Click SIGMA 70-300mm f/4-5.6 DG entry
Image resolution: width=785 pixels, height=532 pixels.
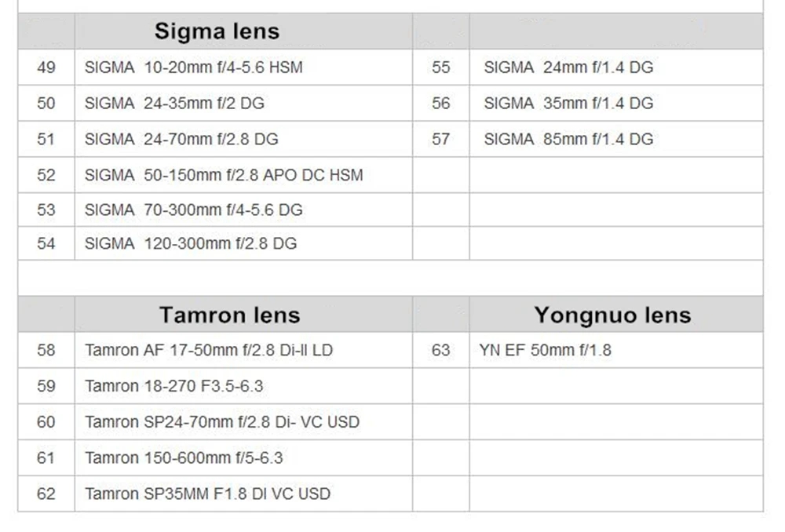(x=193, y=210)
